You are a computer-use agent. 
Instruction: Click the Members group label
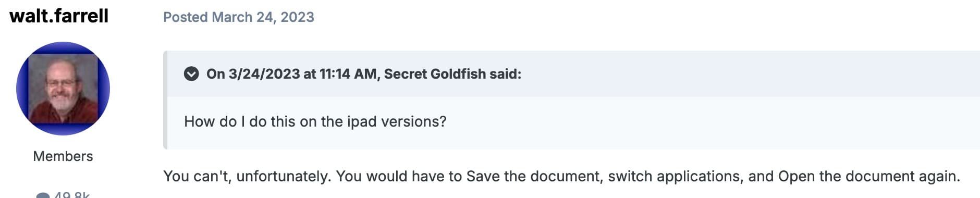[63, 156]
